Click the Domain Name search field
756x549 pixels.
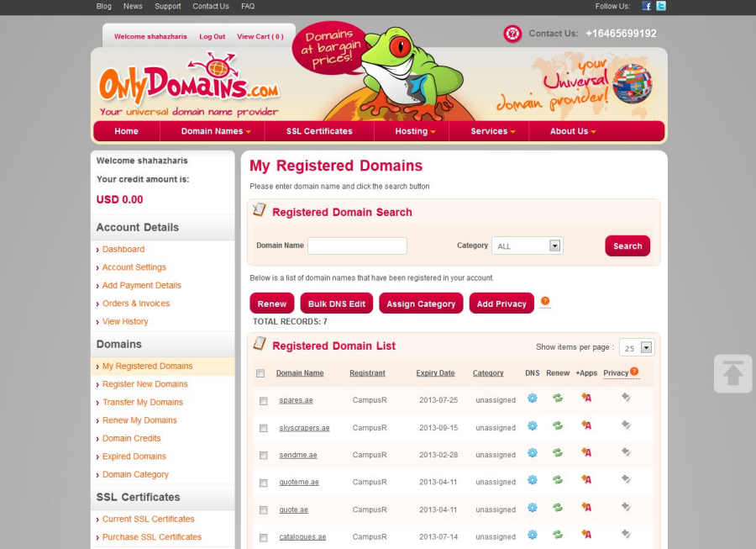click(357, 245)
